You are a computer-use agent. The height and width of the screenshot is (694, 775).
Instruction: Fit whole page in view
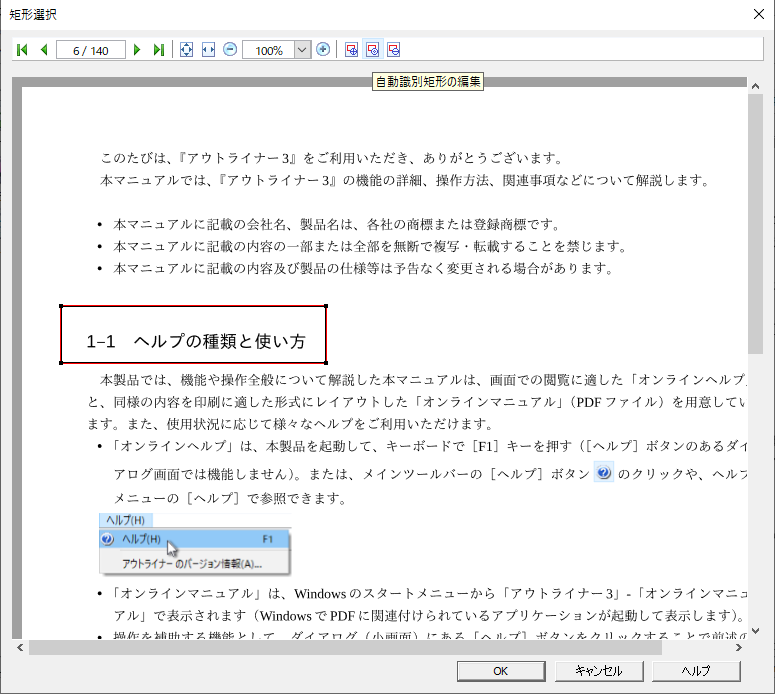coord(186,50)
